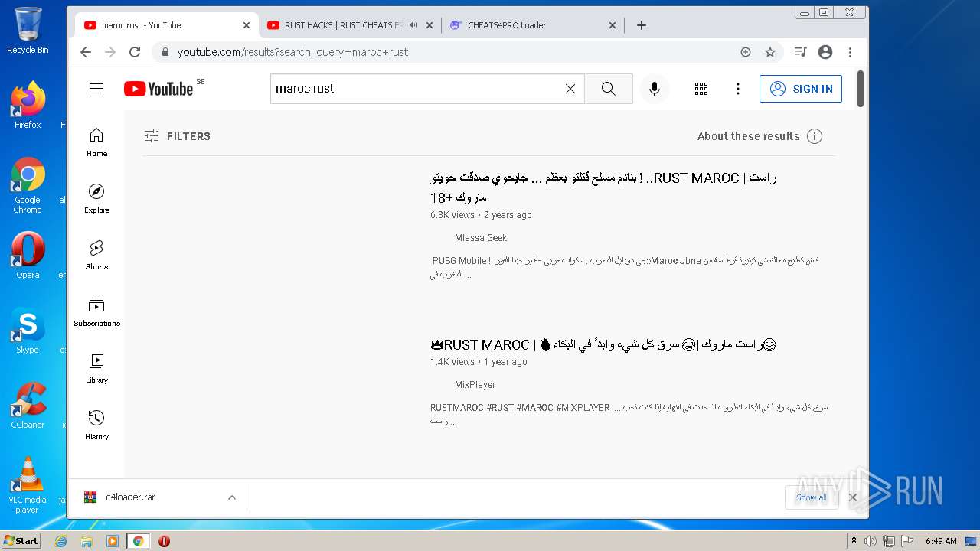Click the SIGN IN button
The height and width of the screenshot is (551, 980).
point(801,89)
